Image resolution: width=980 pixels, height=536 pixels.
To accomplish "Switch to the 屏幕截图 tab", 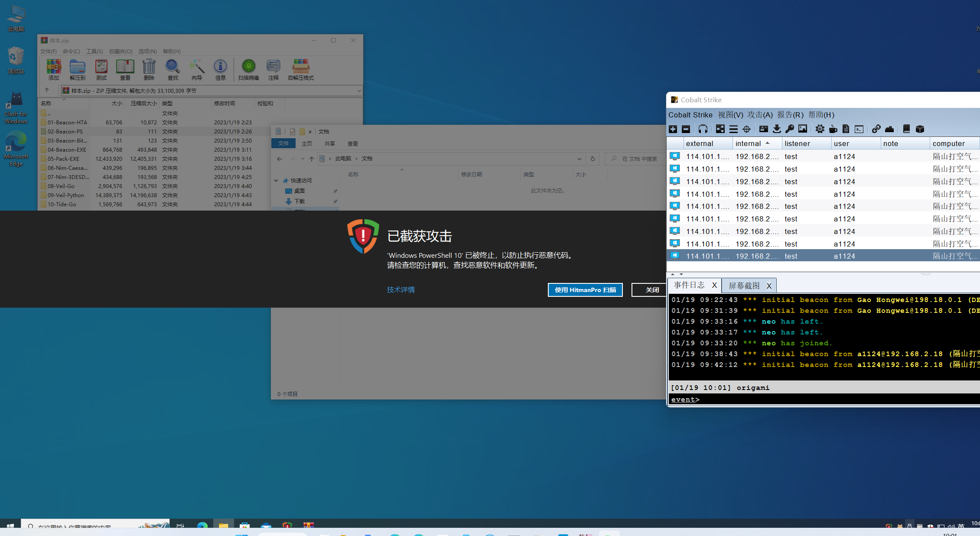I will (744, 286).
